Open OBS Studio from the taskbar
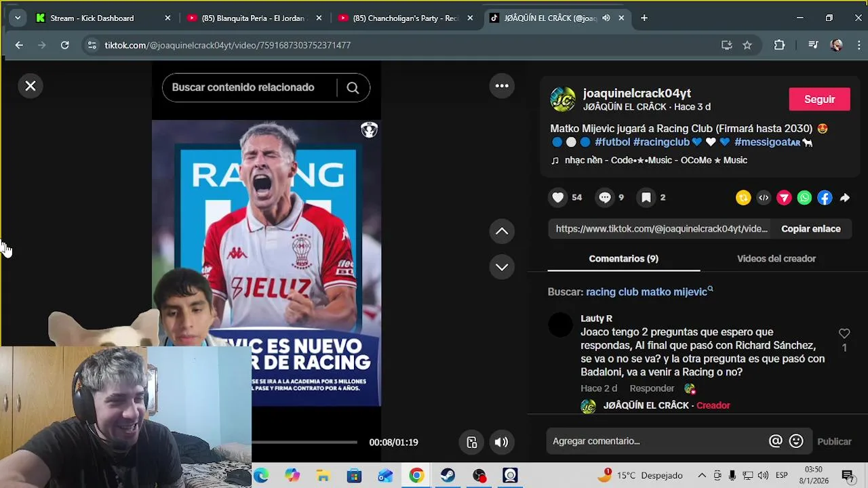The image size is (868, 488). coord(479,476)
